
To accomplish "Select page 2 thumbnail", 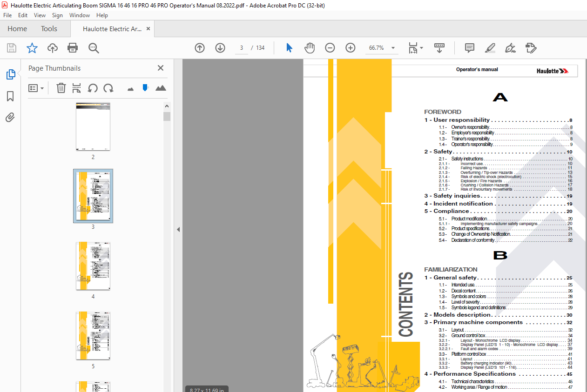I will 93,126.
